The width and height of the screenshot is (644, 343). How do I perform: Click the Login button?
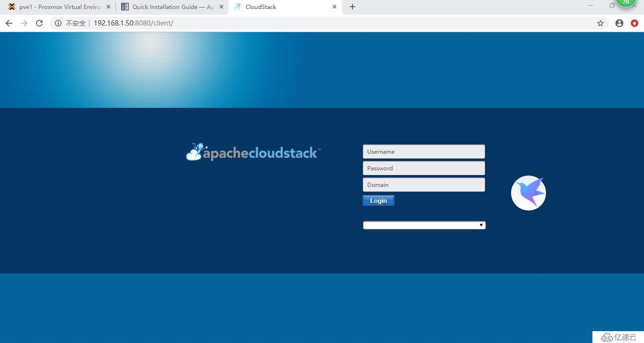[x=379, y=201]
